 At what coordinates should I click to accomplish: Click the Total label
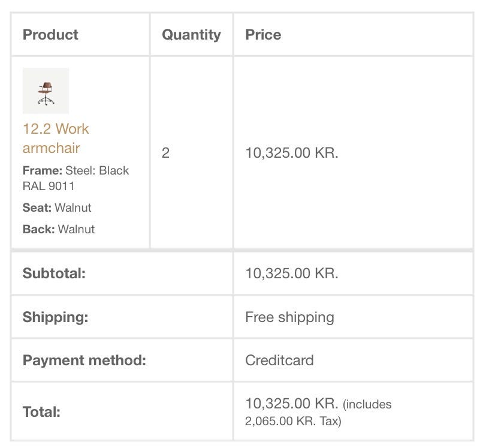coord(41,412)
